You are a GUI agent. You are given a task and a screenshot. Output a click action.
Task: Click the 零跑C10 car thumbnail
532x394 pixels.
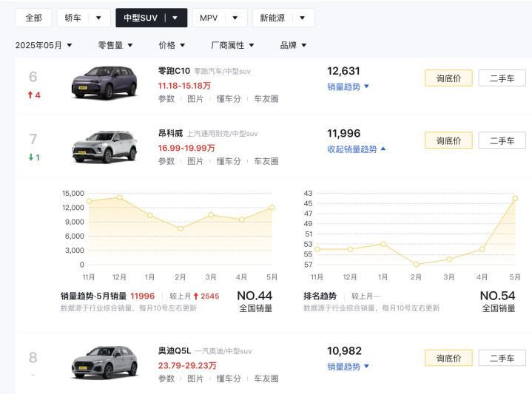[104, 82]
